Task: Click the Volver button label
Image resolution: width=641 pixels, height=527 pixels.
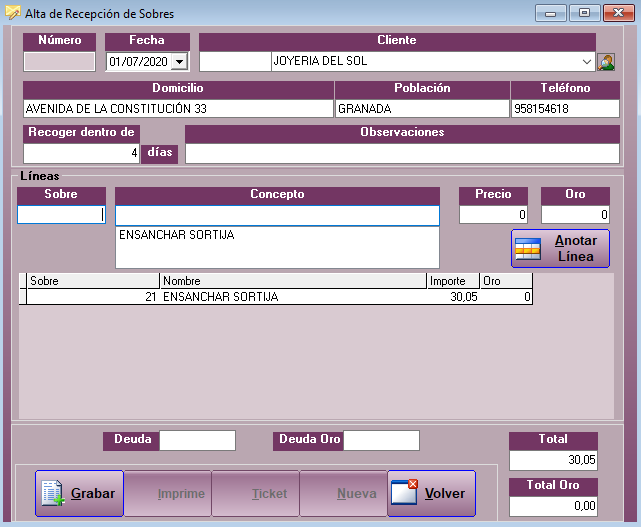Action: 444,493
